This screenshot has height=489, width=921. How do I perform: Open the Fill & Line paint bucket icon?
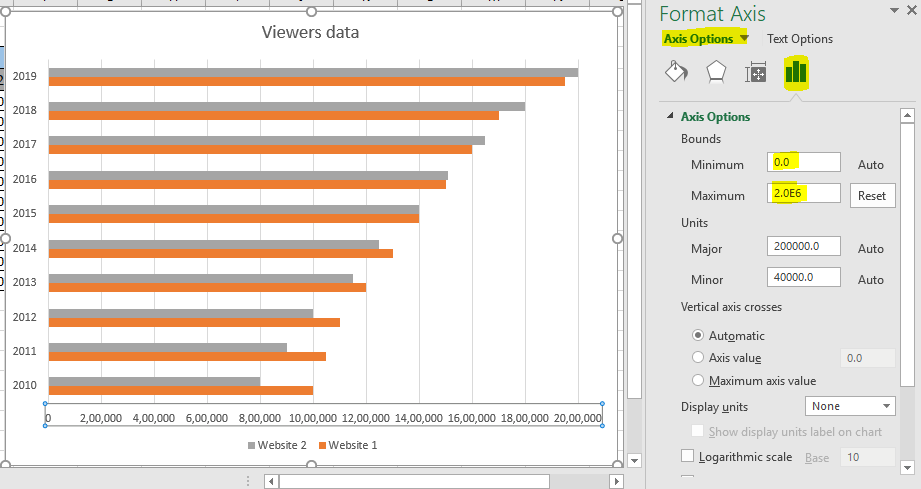(676, 72)
